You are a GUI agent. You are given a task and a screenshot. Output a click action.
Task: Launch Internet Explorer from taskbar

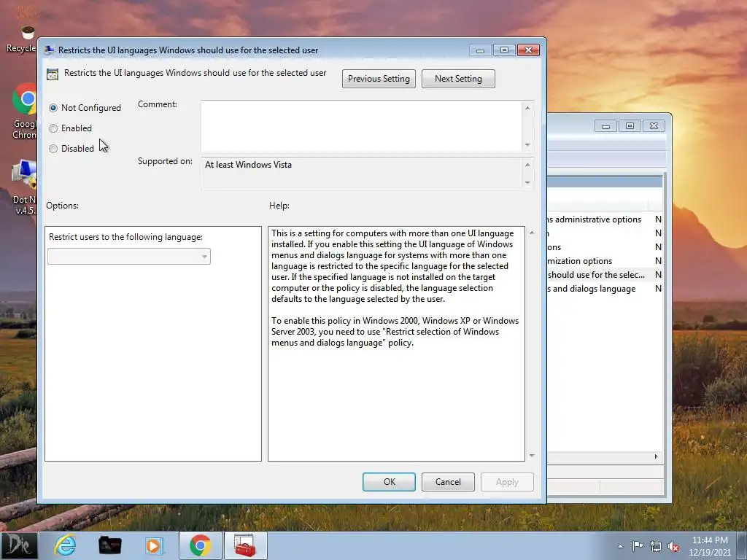(65, 545)
